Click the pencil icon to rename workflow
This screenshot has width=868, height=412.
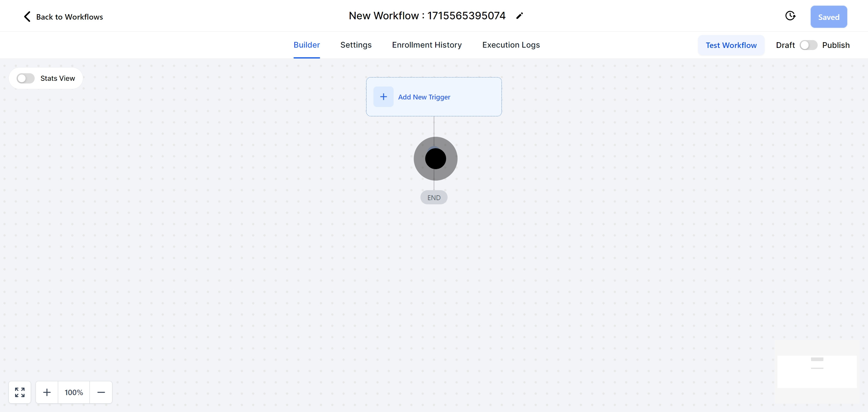tap(519, 16)
